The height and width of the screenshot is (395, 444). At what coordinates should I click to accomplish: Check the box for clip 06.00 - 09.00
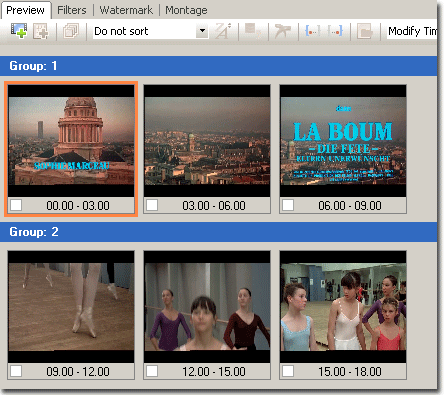pyautogui.click(x=288, y=205)
